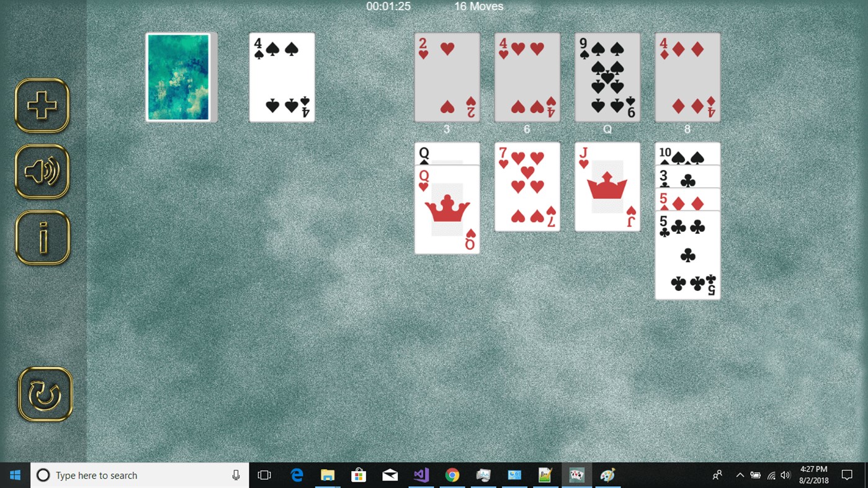Click the 4 of diamonds foundation pile
Viewport: 868px width, 488px height.
point(687,76)
